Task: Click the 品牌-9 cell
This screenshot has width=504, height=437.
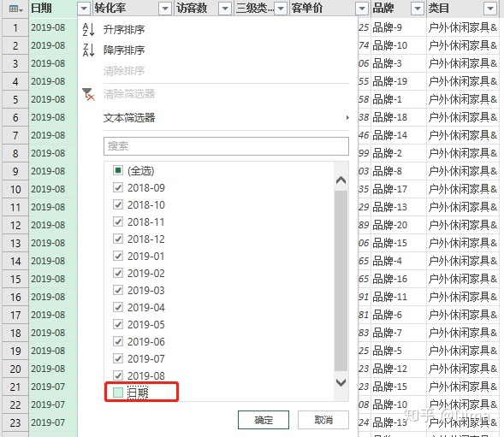Action: click(398, 27)
